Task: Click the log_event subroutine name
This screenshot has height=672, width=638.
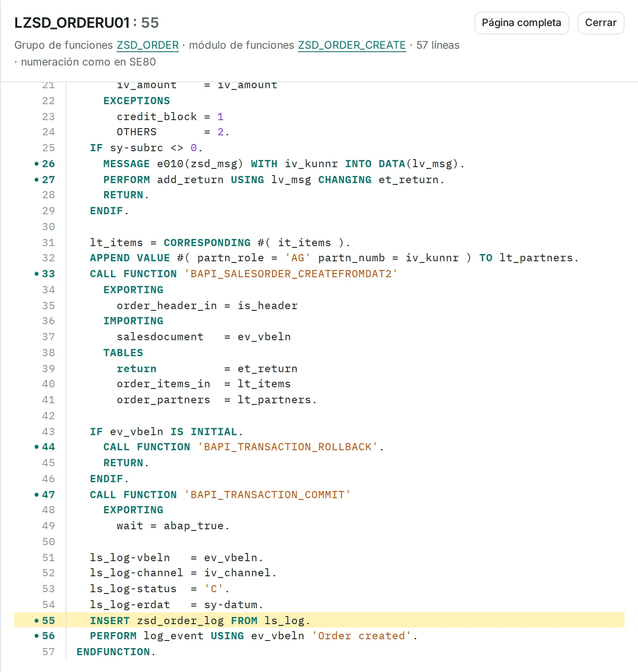Action: pos(174,636)
